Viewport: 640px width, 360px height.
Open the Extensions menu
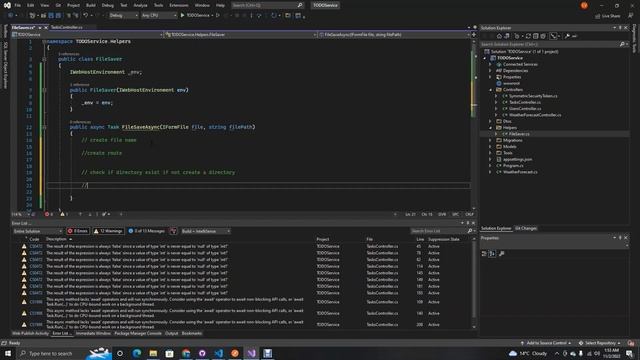tap(179, 5)
